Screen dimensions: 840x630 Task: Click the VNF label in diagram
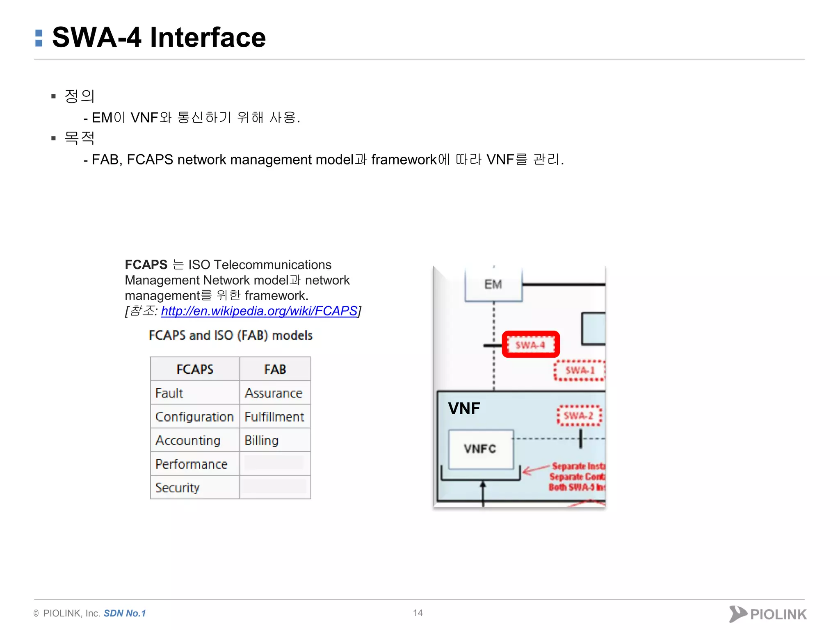[x=464, y=409]
